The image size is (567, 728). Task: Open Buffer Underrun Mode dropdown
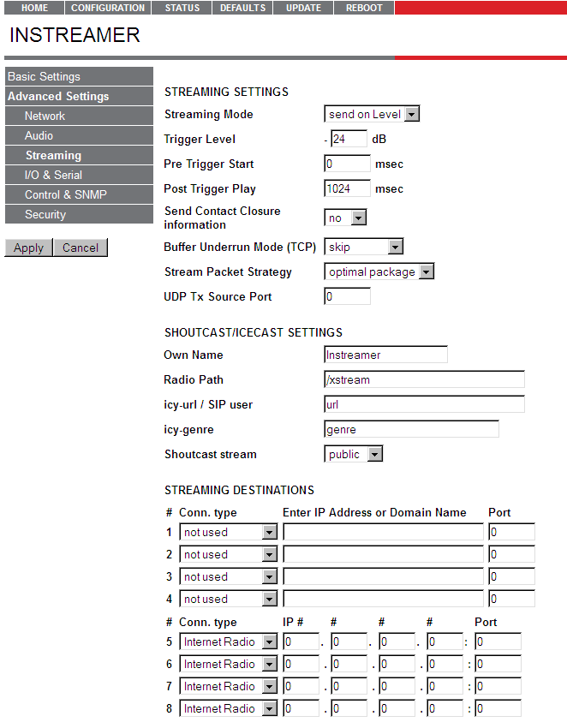[363, 248]
